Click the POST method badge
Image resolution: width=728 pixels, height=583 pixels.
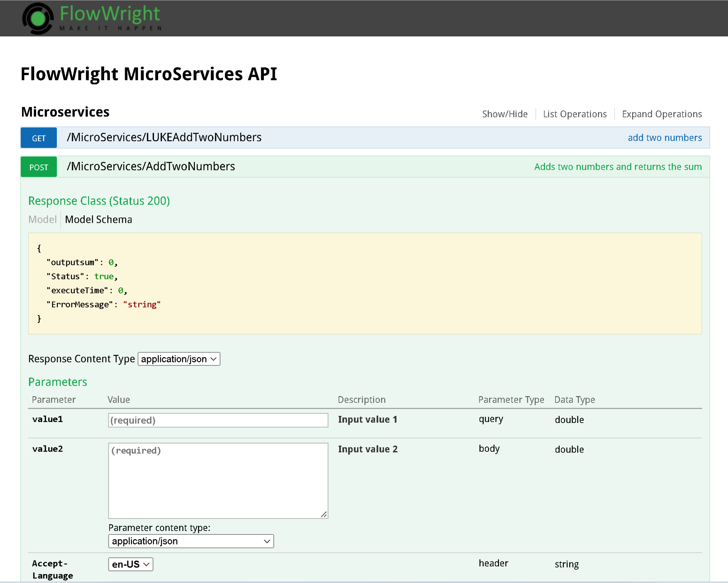(38, 167)
